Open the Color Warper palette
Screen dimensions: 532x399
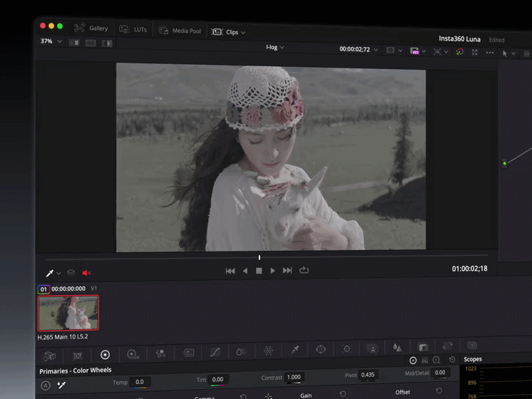click(x=268, y=351)
